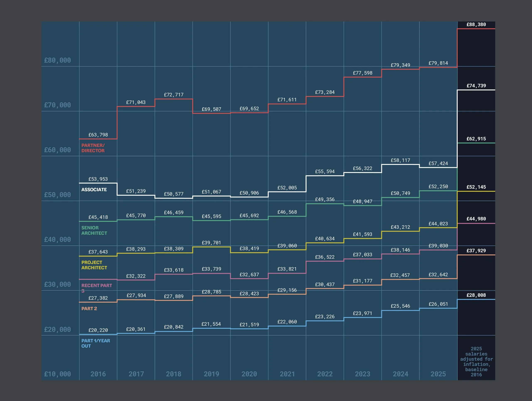Click the 2019 year axis label
532x401 pixels.
(x=211, y=374)
